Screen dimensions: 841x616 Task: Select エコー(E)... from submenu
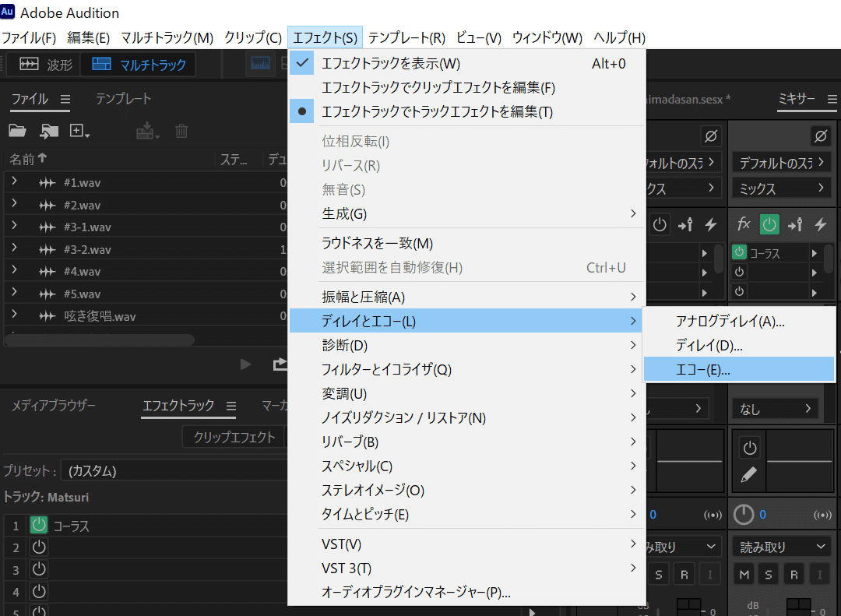[739, 370]
